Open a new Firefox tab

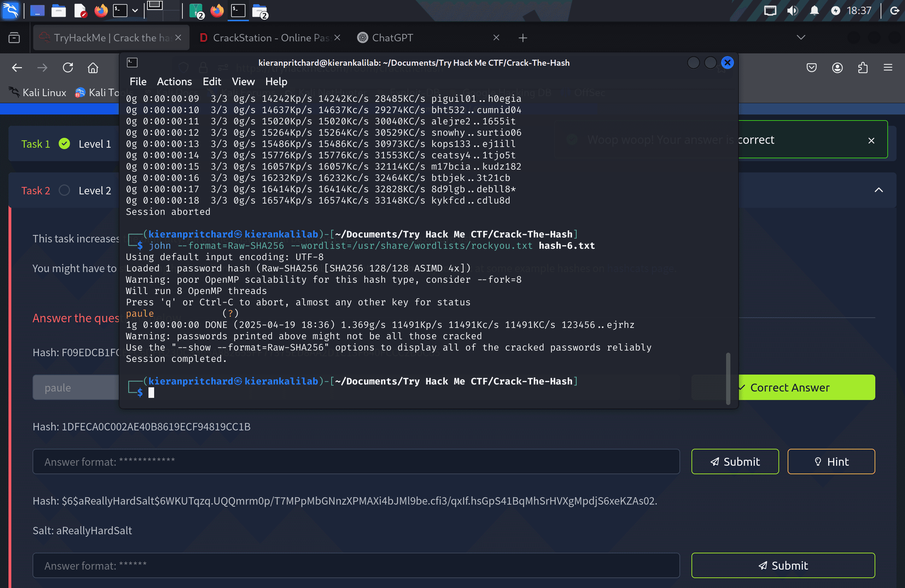tap(523, 37)
